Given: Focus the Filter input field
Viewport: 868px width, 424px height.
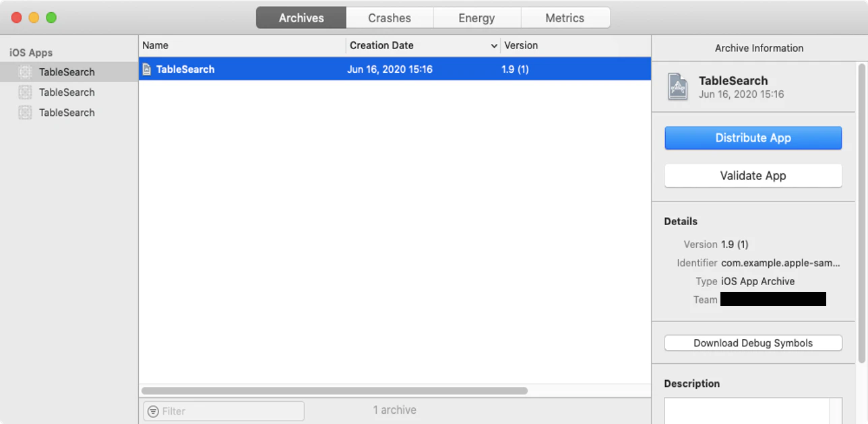Looking at the screenshot, I should [x=224, y=411].
